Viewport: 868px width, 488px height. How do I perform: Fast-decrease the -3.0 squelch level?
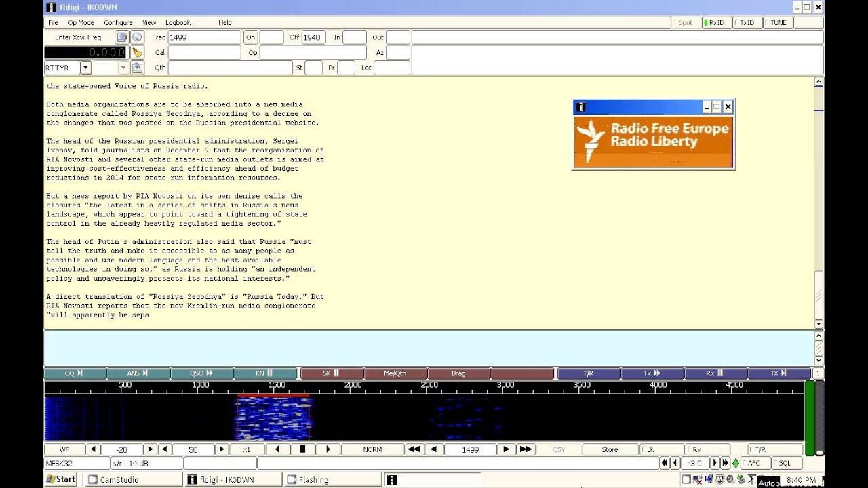[665, 463]
